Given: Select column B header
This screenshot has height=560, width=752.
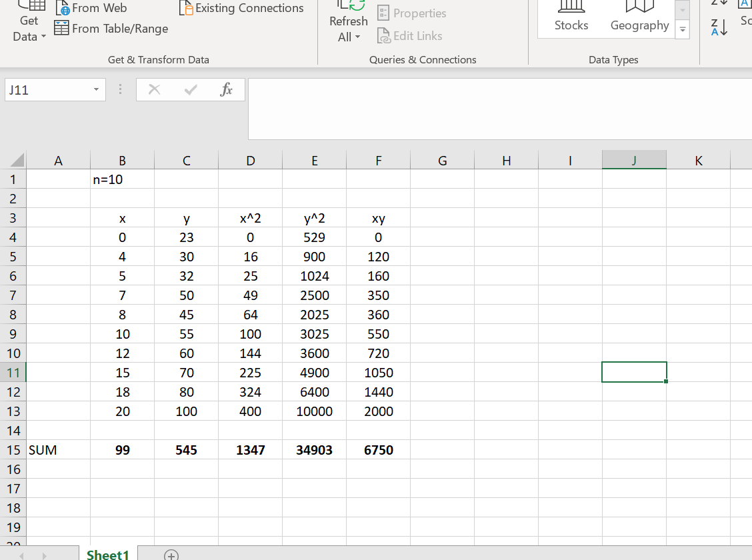Looking at the screenshot, I should [x=122, y=160].
